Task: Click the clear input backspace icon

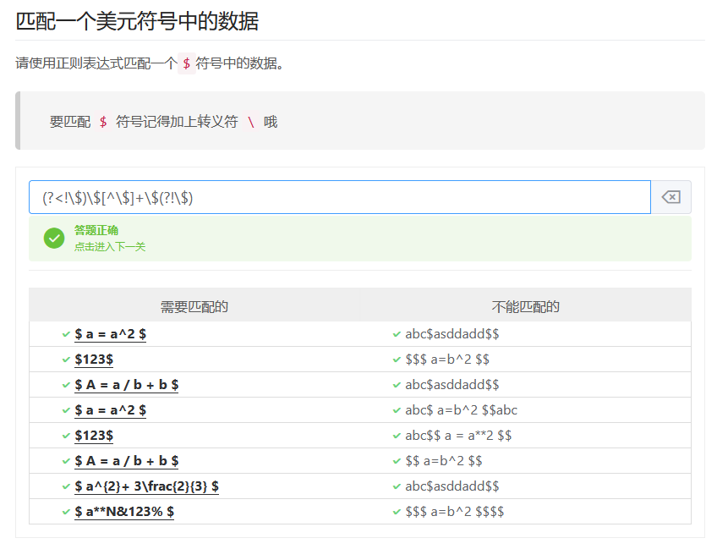Action: coord(671,197)
